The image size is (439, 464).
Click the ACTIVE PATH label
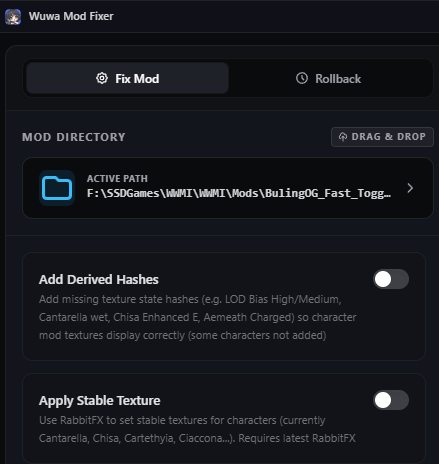tap(117, 179)
